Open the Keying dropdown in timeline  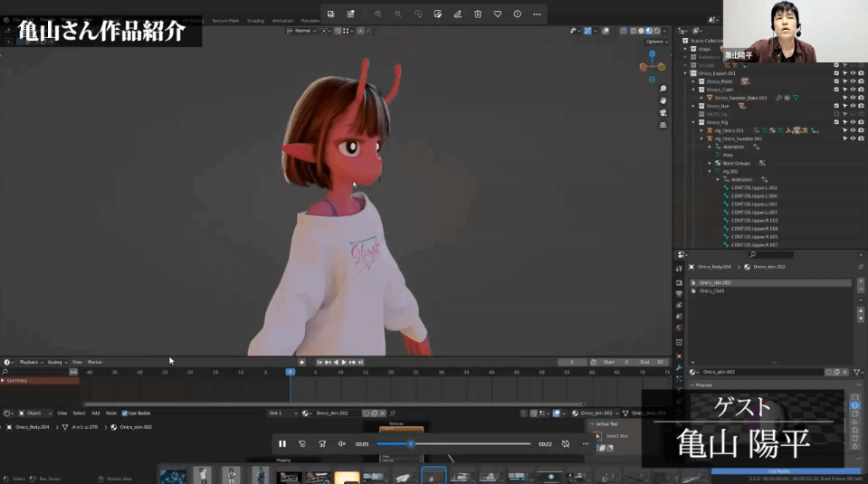(57, 362)
